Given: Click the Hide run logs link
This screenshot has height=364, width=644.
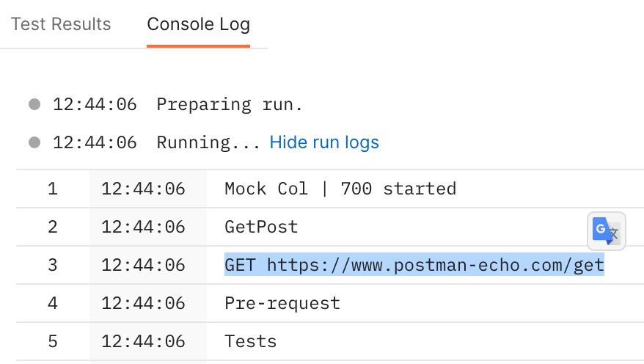Looking at the screenshot, I should coord(324,142).
